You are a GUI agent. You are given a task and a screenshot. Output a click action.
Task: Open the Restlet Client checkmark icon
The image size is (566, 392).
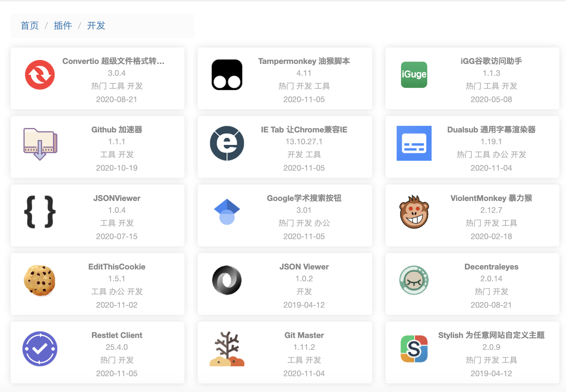40,349
